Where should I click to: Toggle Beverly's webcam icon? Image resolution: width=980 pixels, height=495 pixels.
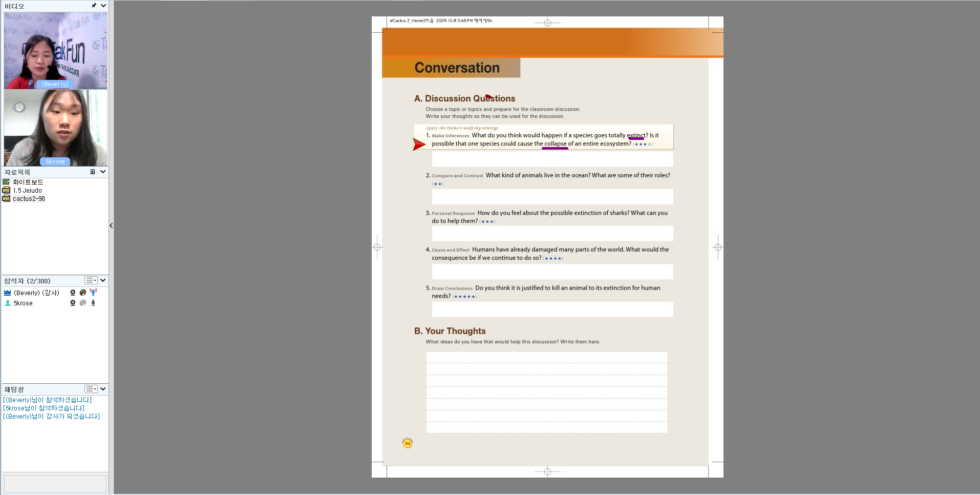coord(73,293)
